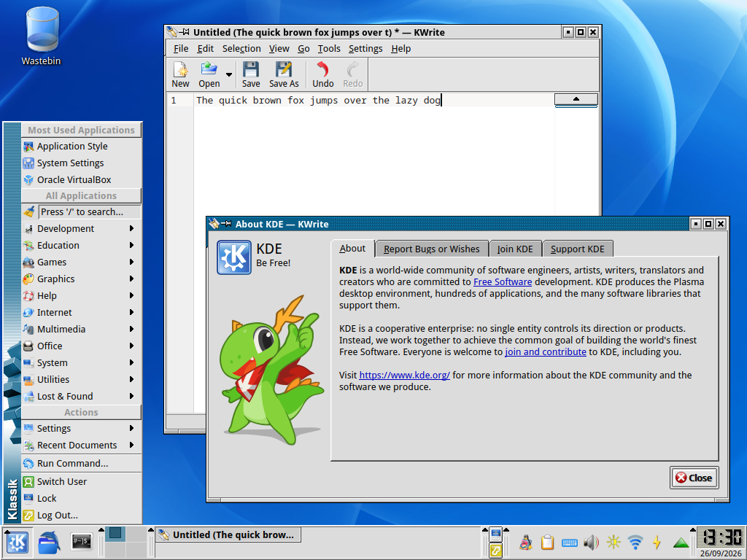The width and height of the screenshot is (747, 560).
Task: Select the Untitled KWrite taskbar entry
Action: point(228,534)
